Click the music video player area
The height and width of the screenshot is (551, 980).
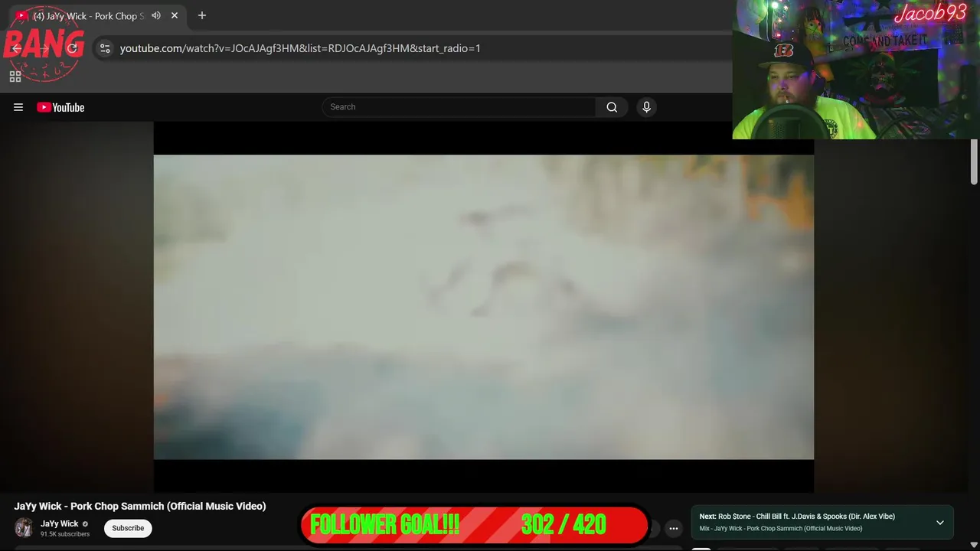484,307
